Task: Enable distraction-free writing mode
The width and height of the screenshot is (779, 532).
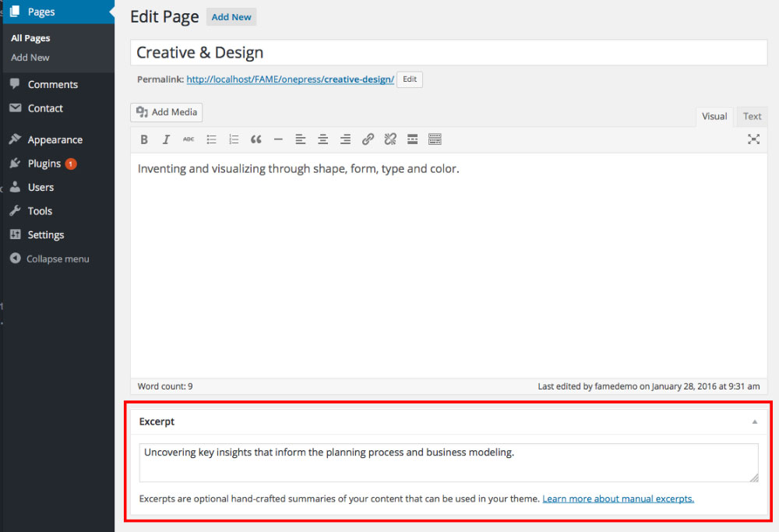Action: tap(753, 139)
